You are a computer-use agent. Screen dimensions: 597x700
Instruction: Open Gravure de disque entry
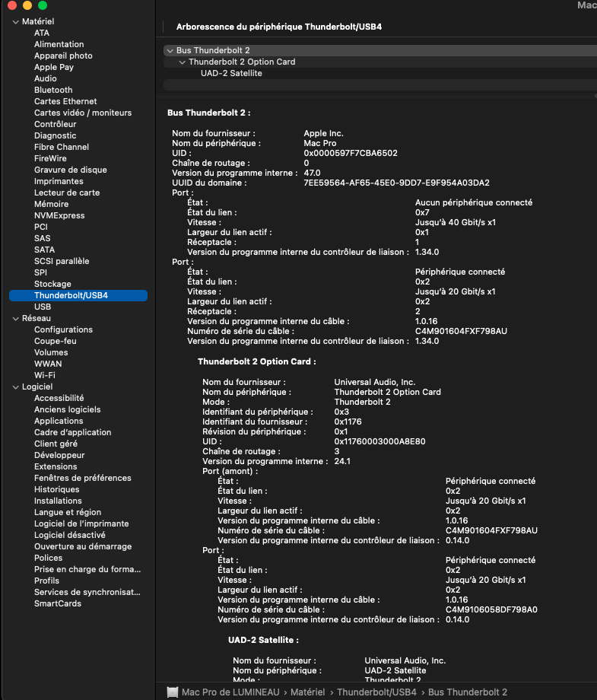click(x=71, y=170)
